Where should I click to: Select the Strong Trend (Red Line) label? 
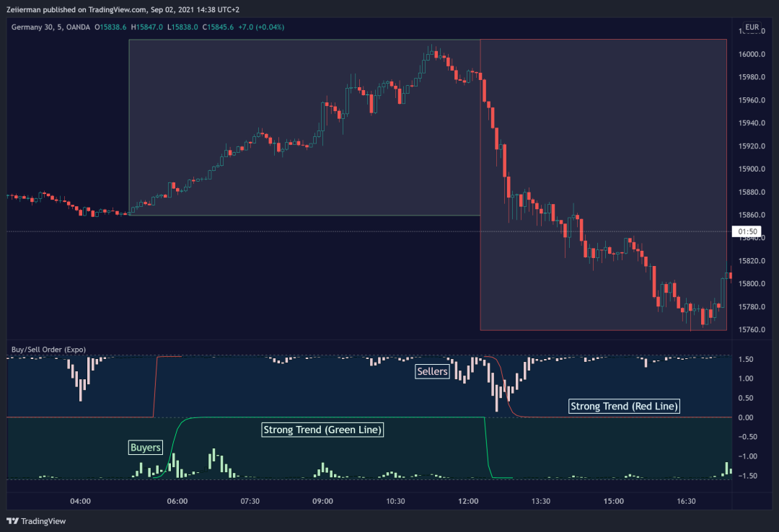(x=625, y=407)
